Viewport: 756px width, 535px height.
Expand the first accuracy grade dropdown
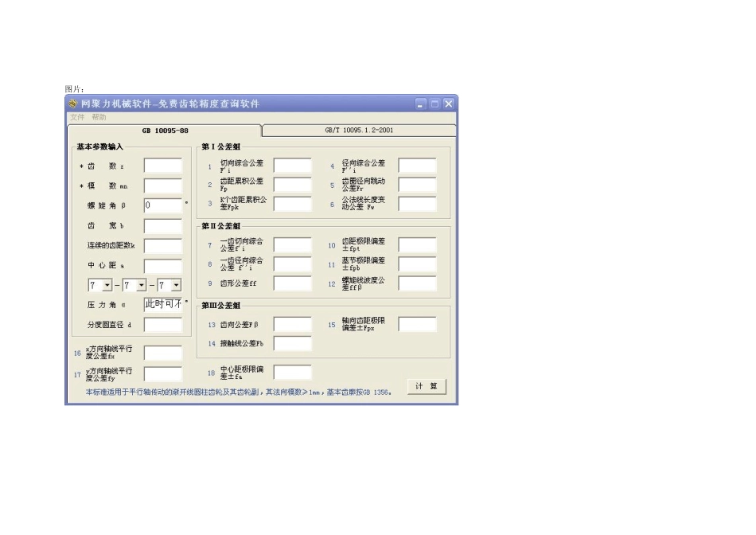click(x=107, y=286)
